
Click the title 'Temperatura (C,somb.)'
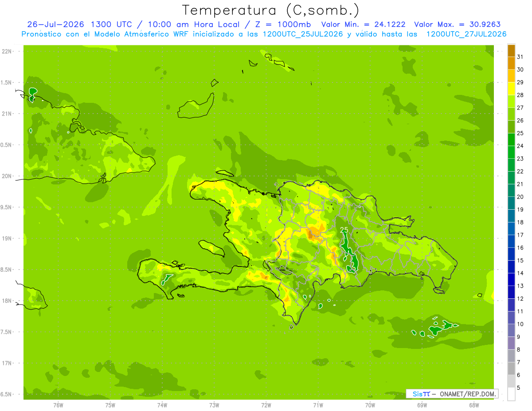click(x=271, y=10)
